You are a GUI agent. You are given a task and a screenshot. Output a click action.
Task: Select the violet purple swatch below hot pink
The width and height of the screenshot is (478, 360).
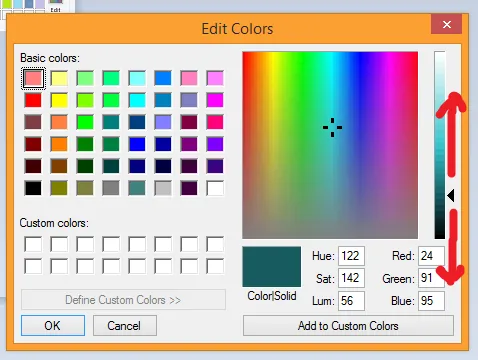click(215, 144)
